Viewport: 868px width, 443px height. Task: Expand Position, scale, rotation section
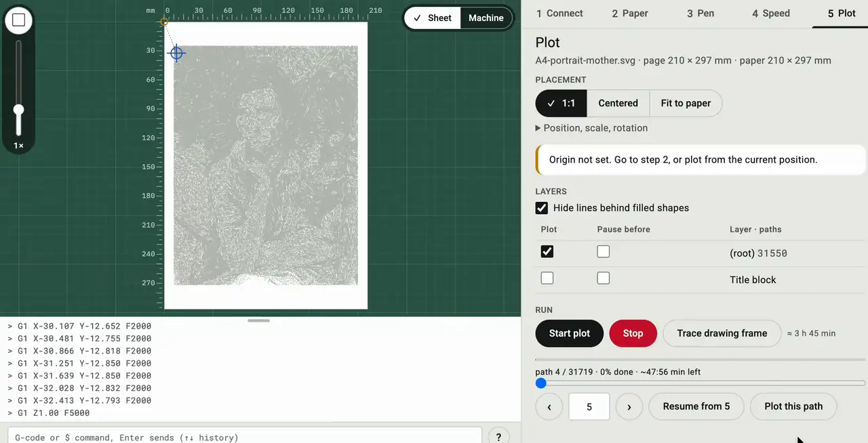point(591,128)
